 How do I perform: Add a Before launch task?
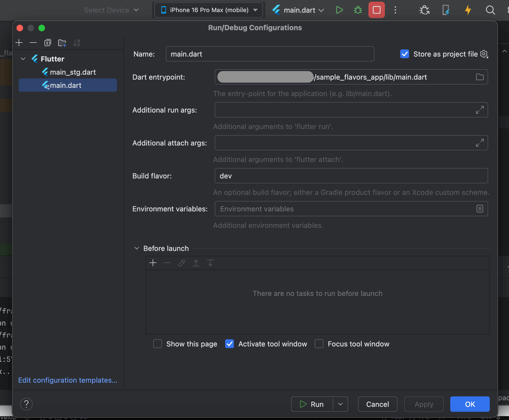153,263
